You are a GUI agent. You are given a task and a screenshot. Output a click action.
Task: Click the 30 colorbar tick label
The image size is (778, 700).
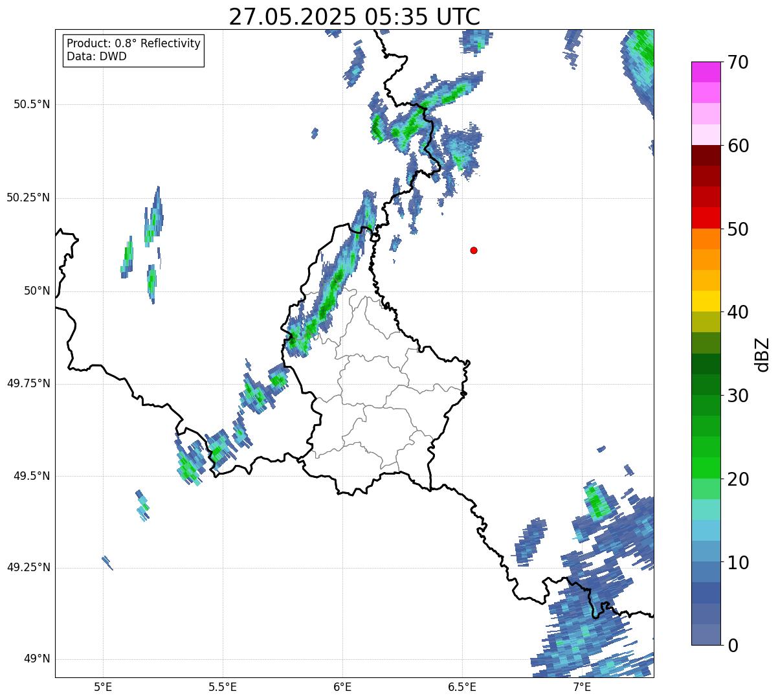(738, 396)
